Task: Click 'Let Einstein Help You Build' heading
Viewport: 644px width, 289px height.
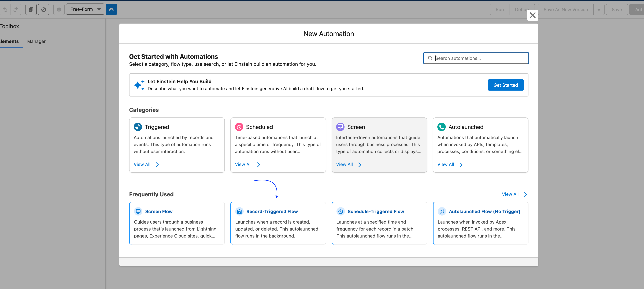Action: (x=180, y=81)
